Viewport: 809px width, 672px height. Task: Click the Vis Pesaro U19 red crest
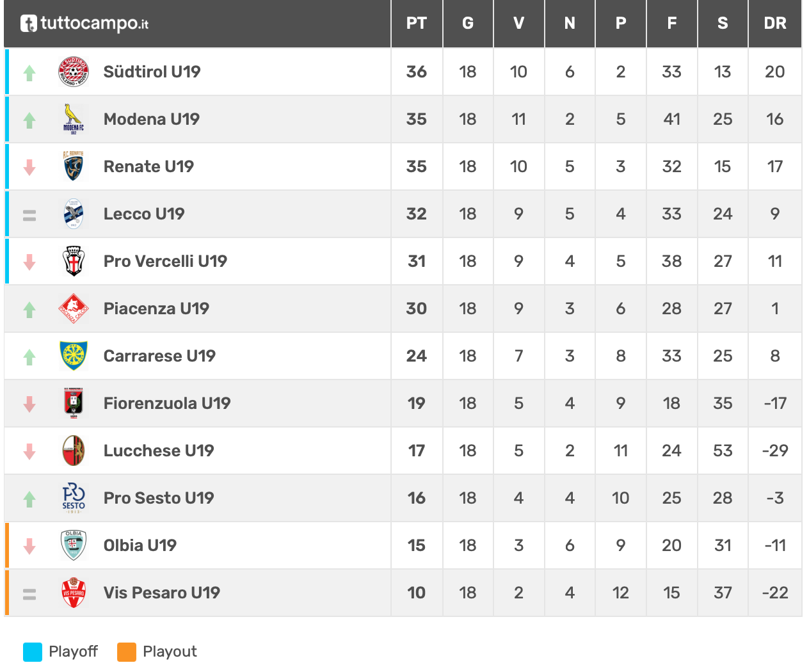74,593
